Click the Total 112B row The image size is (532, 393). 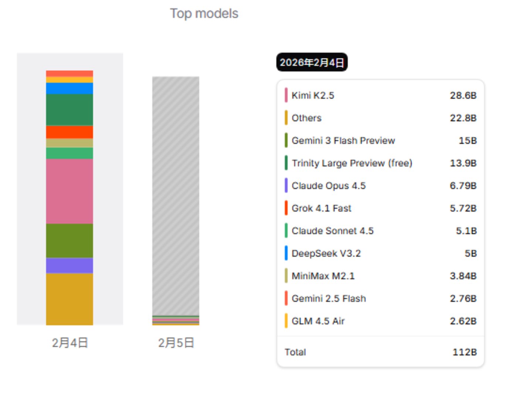[380, 352]
